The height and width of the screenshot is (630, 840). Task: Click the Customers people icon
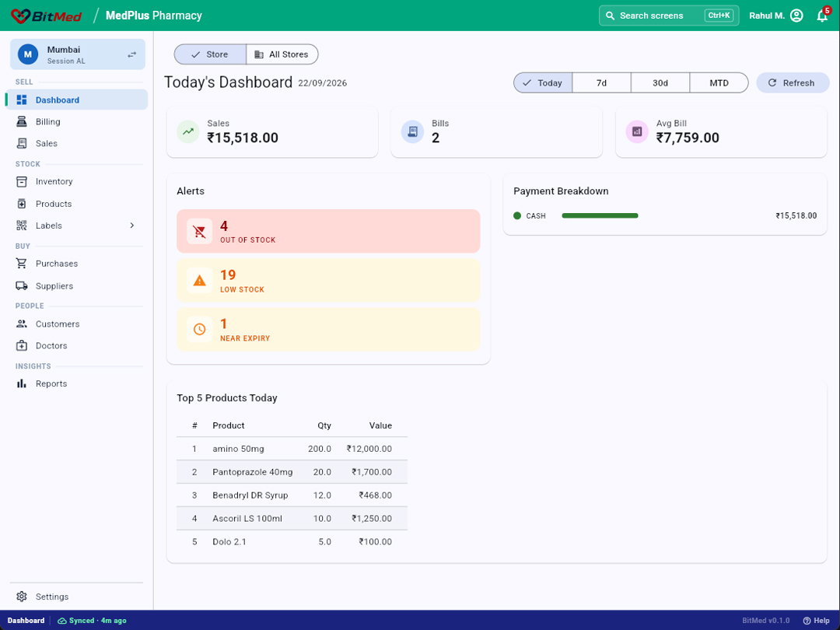pos(22,324)
